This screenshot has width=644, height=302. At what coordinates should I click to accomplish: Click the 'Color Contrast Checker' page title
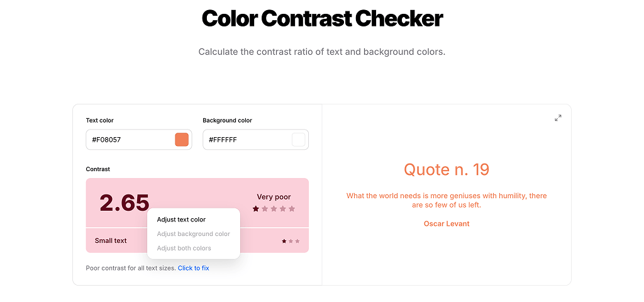point(322,18)
